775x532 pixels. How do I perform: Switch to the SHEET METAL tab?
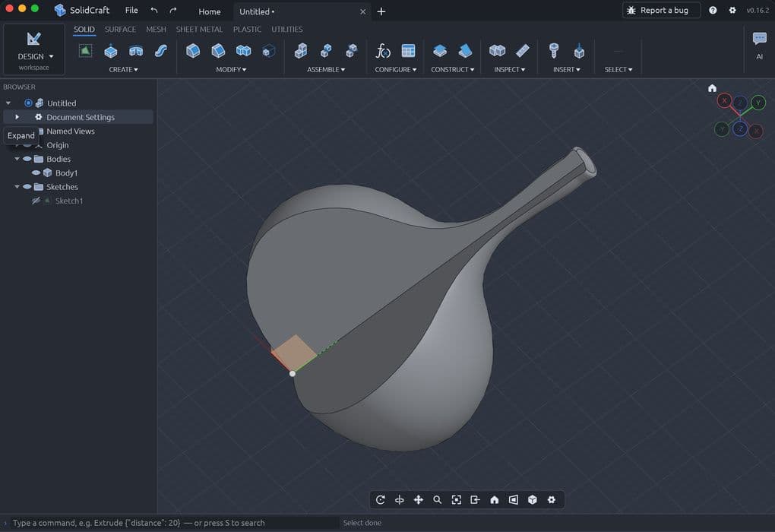tap(199, 29)
